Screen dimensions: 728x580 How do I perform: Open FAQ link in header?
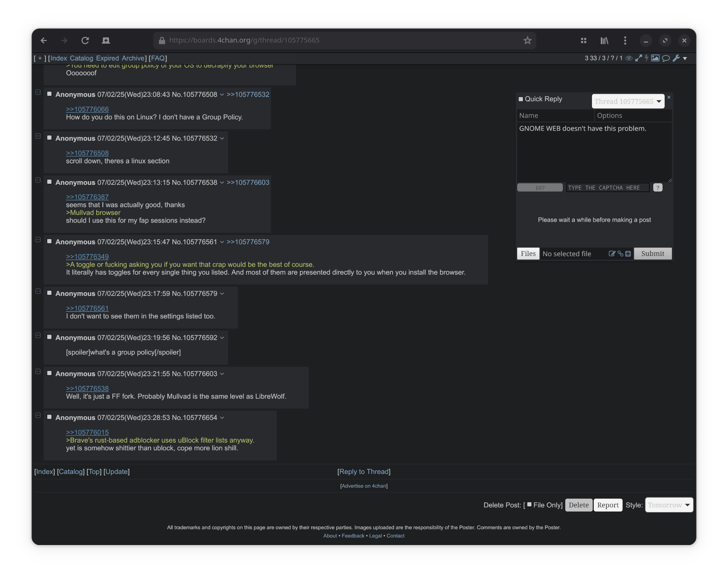click(158, 58)
